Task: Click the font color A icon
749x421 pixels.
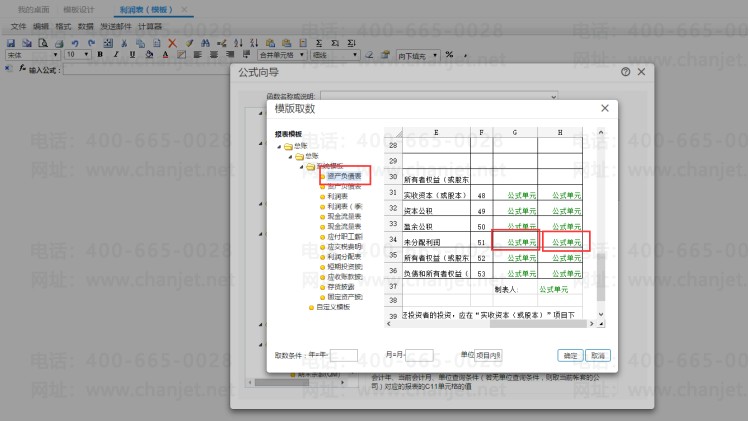Action: (165, 54)
